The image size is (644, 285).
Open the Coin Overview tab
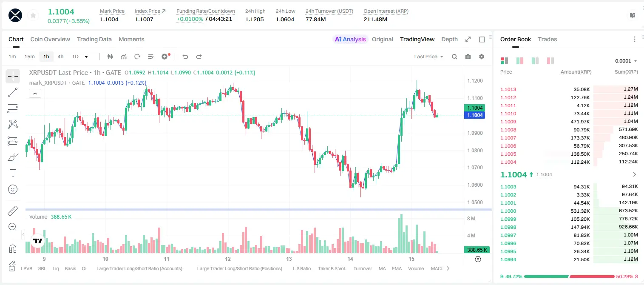[50, 39]
